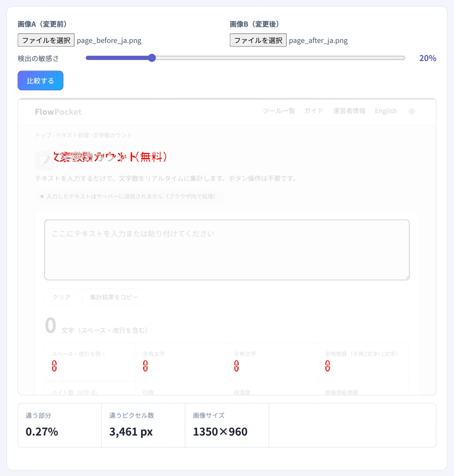The width and height of the screenshot is (454, 476).
Task: Click the 20% sensitivity value
Action: pyautogui.click(x=428, y=58)
